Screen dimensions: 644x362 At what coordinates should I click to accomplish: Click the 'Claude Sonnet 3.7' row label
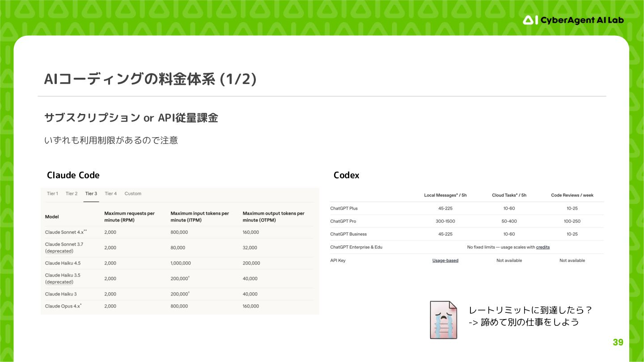64,244
